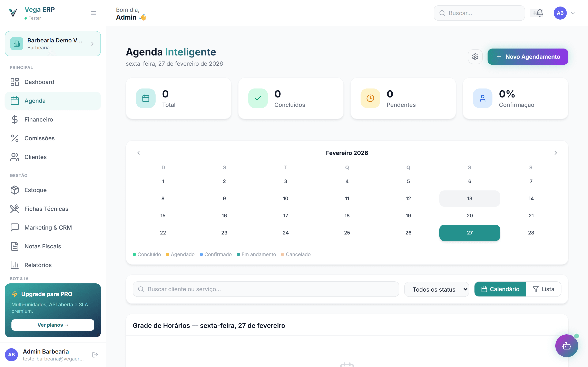Switch to Calendário view
588x367 pixels.
[500, 289]
